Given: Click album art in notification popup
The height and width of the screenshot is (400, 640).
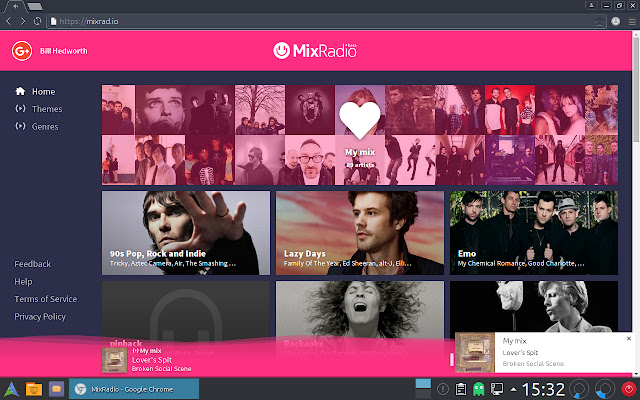Looking at the screenshot, I should pyautogui.click(x=475, y=353).
